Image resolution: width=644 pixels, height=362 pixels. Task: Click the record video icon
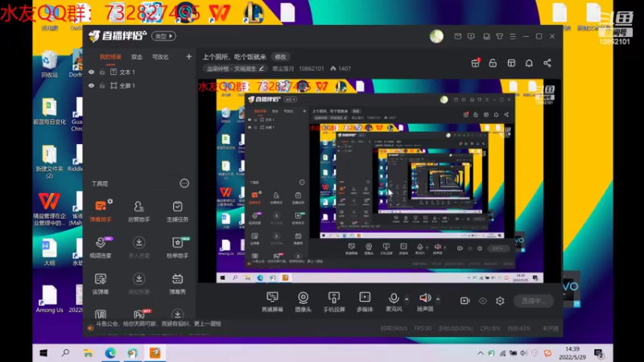click(465, 301)
